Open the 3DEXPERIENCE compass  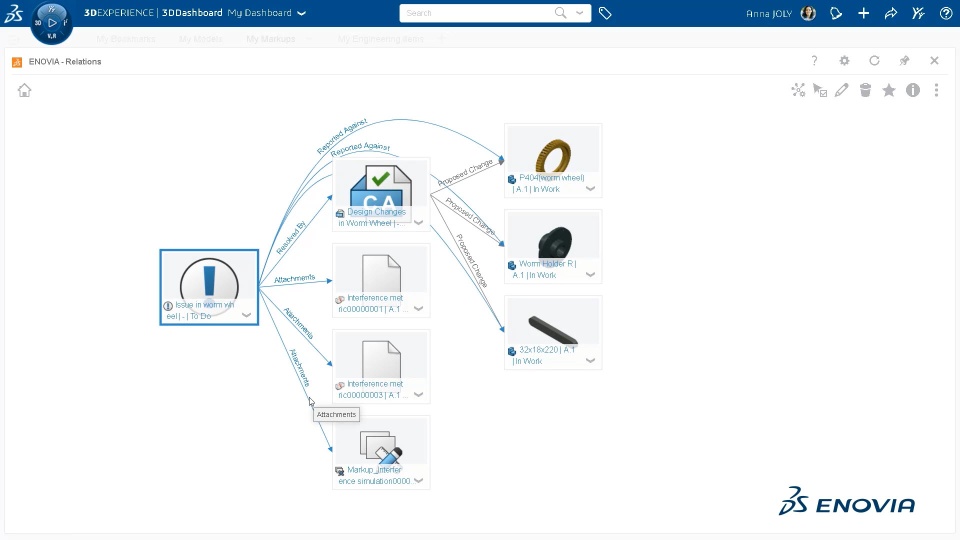[x=51, y=23]
